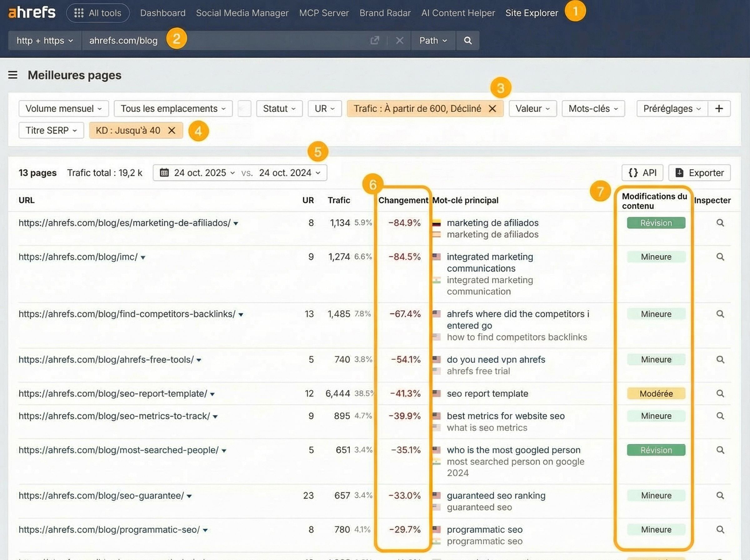Open the vs. 24 oct. 2024 comparison selector
This screenshot has width=750, height=560.
286,172
